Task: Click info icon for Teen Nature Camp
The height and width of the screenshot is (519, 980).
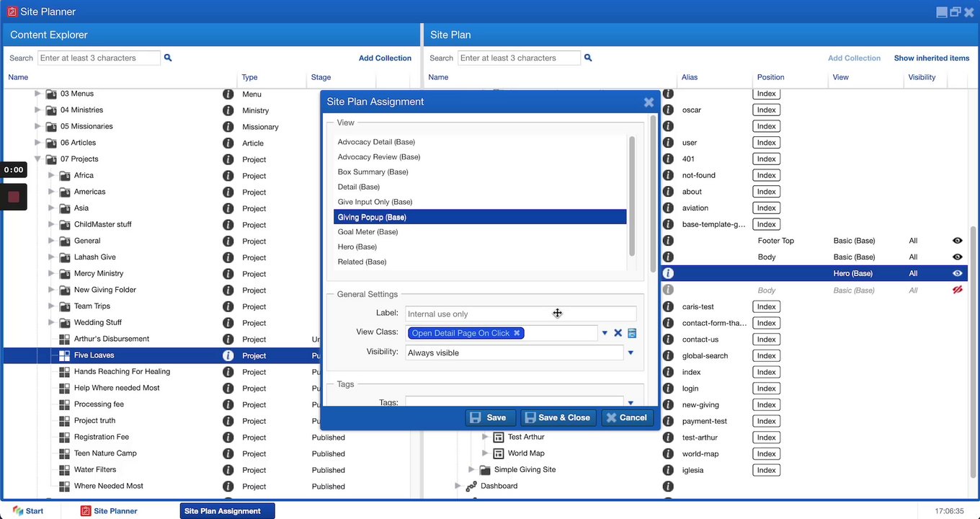Action: [x=228, y=453]
